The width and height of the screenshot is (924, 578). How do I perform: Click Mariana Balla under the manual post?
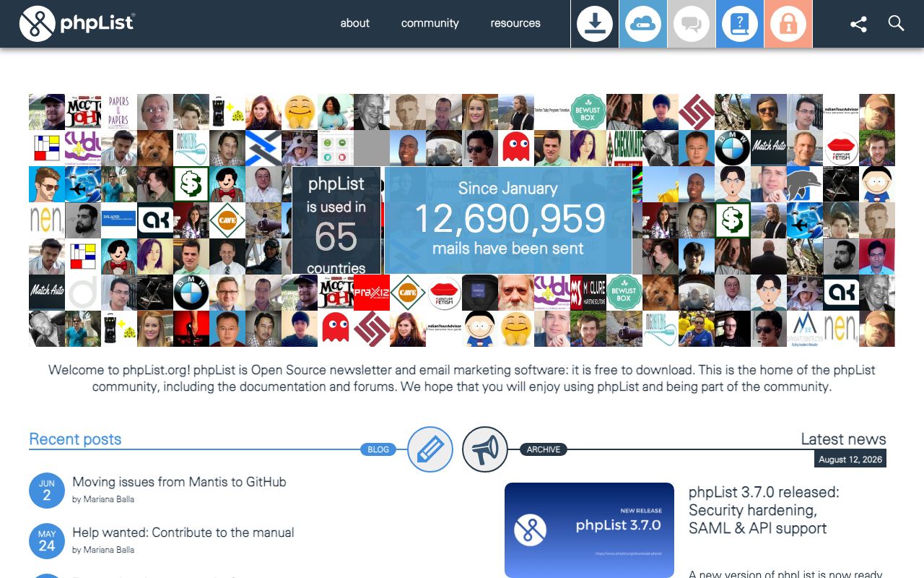tap(108, 550)
